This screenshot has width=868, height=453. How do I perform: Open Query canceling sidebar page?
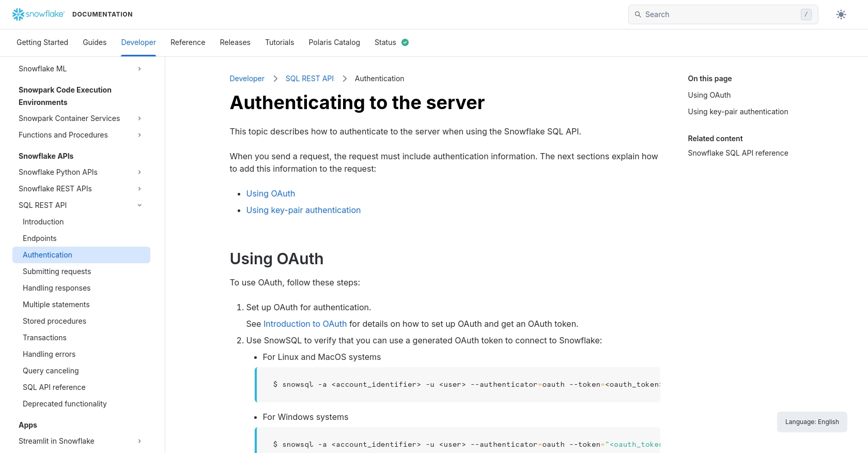(x=51, y=371)
